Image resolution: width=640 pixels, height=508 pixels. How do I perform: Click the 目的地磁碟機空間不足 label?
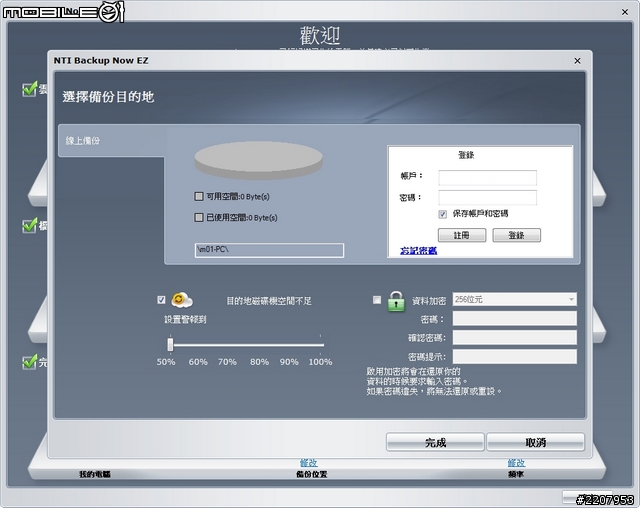[x=269, y=301]
